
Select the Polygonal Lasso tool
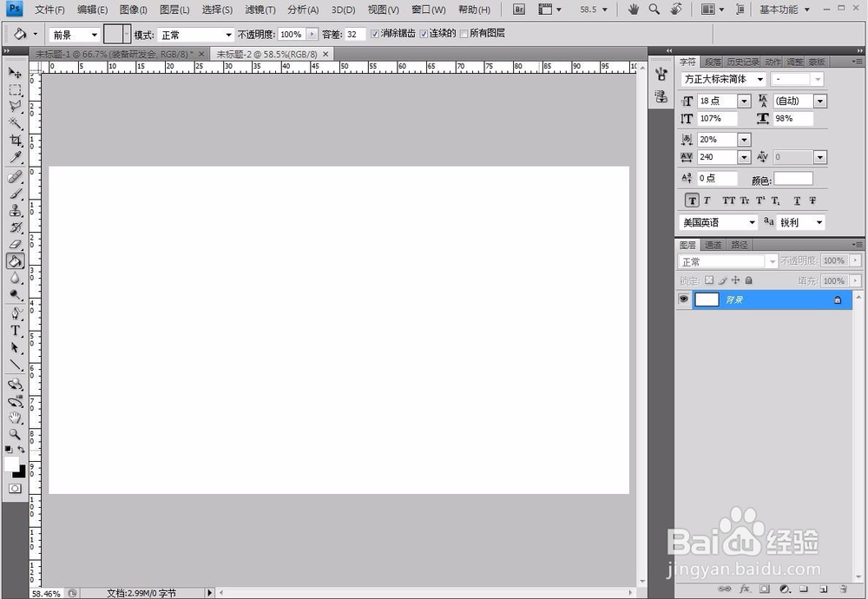tap(15, 106)
